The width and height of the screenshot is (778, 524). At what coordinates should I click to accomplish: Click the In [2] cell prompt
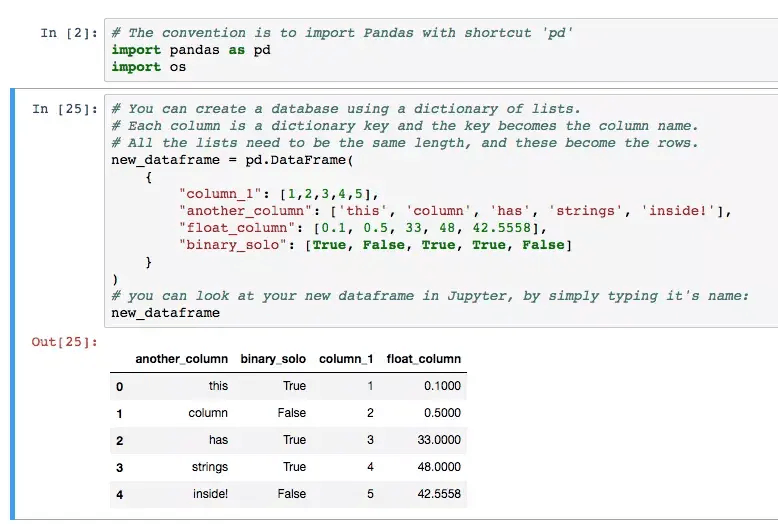(68, 32)
